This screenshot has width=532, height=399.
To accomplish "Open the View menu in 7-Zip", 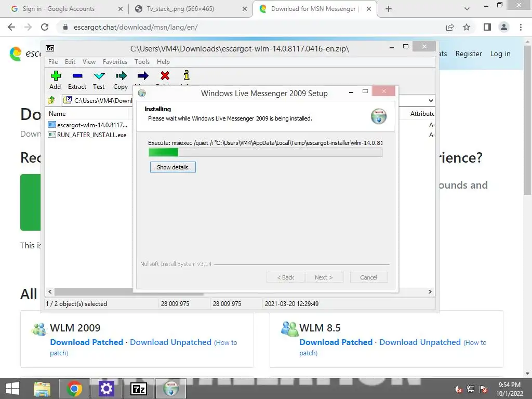I will [89, 62].
